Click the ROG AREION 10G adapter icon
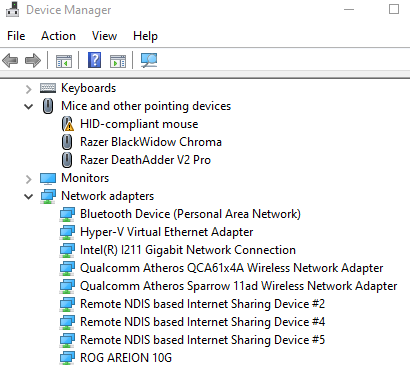The height and width of the screenshot is (365, 410). coord(67,358)
